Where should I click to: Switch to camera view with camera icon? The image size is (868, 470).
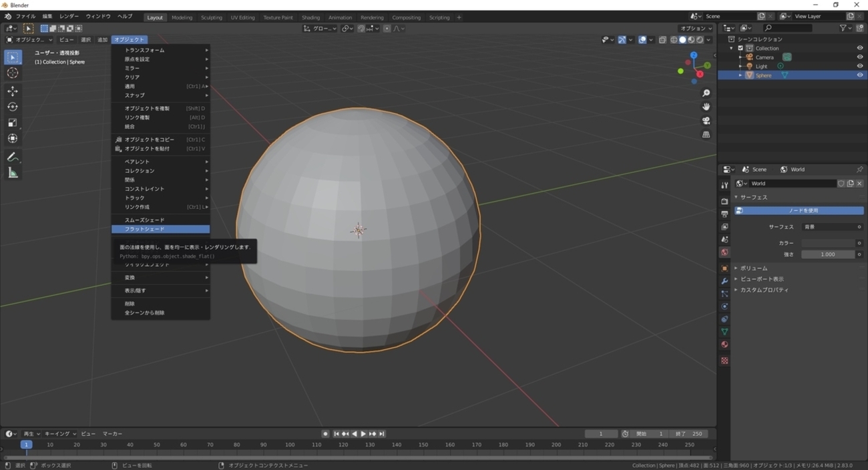(706, 121)
